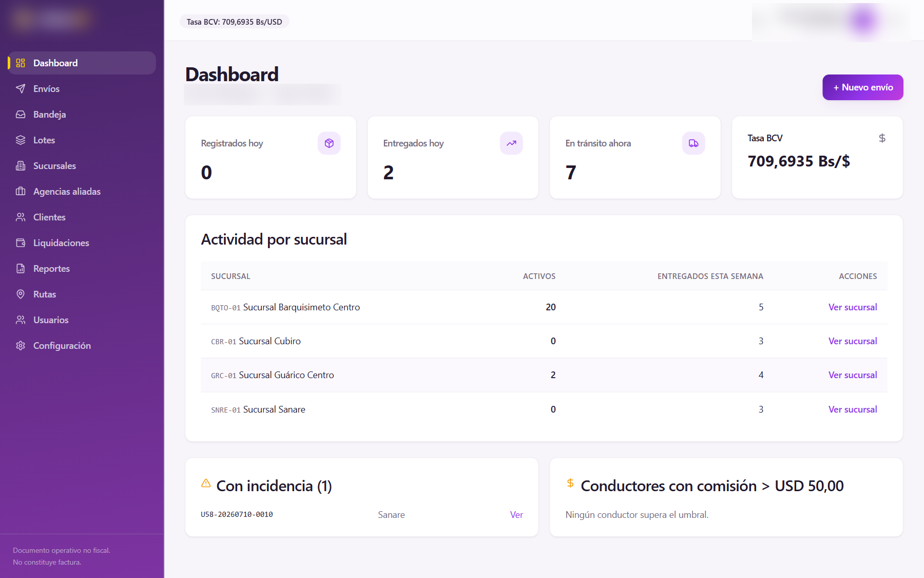The image size is (924, 578).
Task: Click the truck icon on En tránsito ahora
Action: tap(694, 143)
